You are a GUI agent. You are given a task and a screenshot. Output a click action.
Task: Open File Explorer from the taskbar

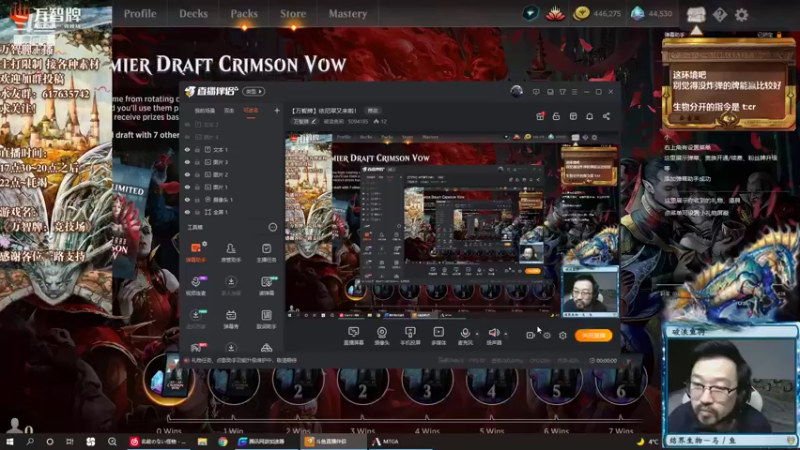coord(203,442)
